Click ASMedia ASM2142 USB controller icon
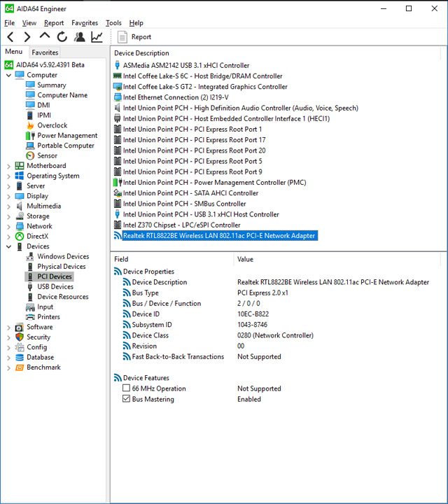This screenshot has height=504, width=448. pos(118,65)
